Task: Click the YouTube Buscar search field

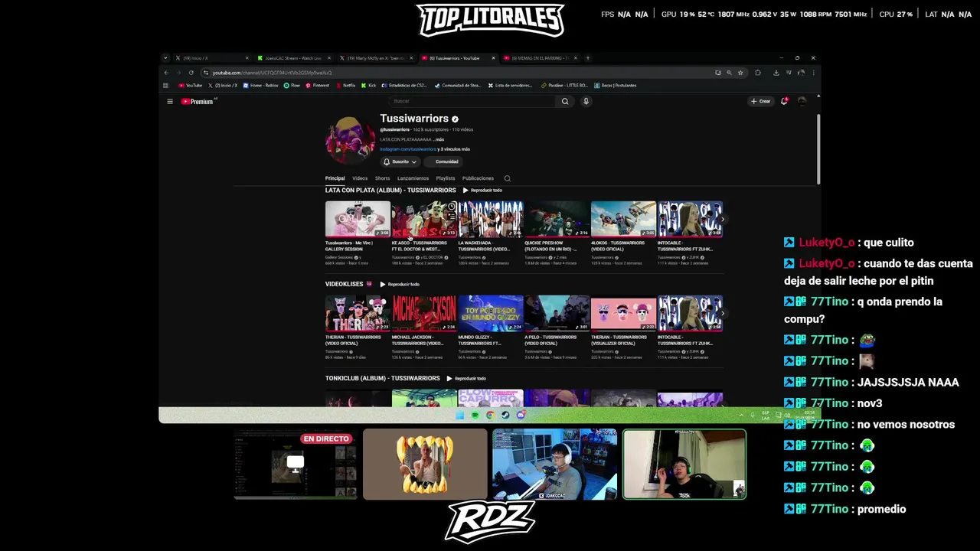Action: (473, 101)
